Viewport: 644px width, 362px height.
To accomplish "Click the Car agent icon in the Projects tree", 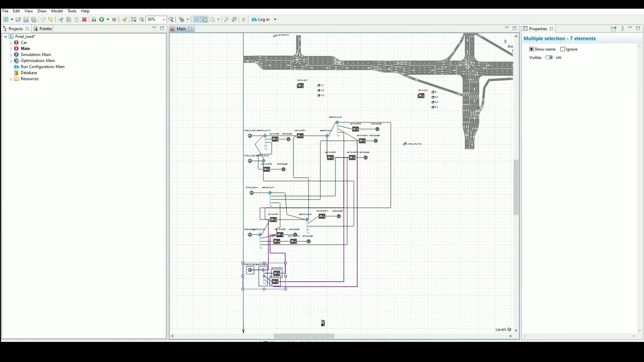I will click(16, 43).
